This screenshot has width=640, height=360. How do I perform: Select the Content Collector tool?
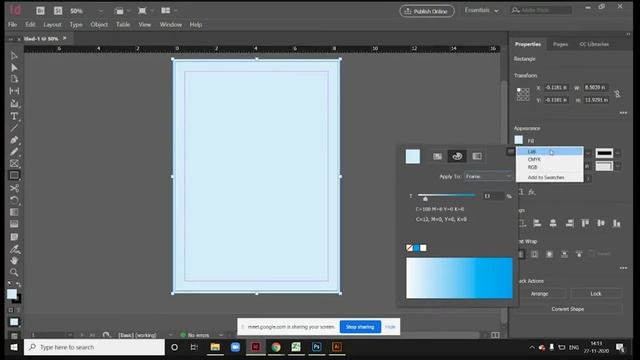tap(14, 103)
